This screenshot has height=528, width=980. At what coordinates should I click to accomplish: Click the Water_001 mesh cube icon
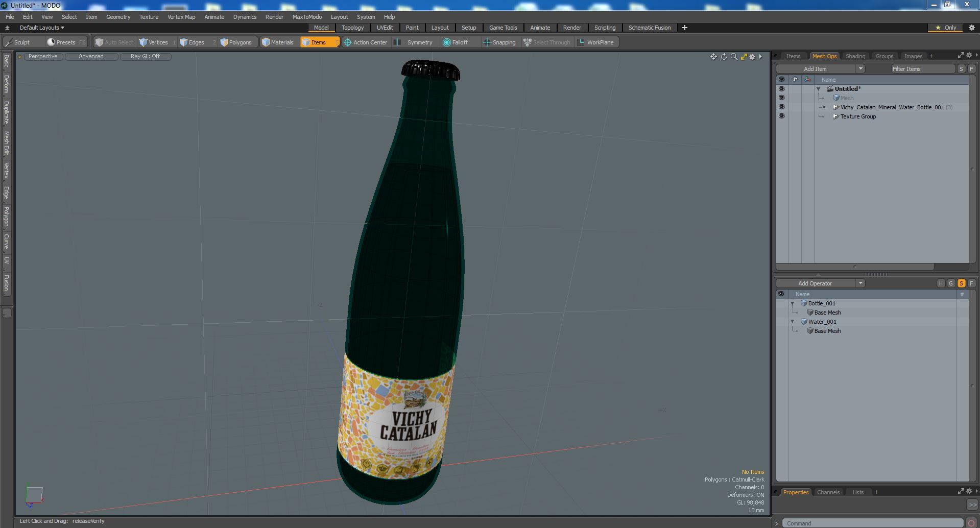(804, 322)
